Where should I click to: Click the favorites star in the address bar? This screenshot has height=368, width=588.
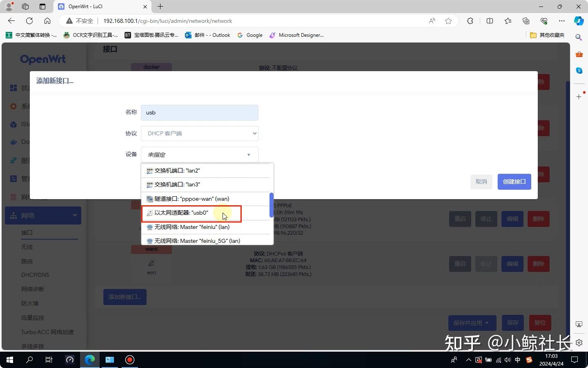[x=448, y=21]
